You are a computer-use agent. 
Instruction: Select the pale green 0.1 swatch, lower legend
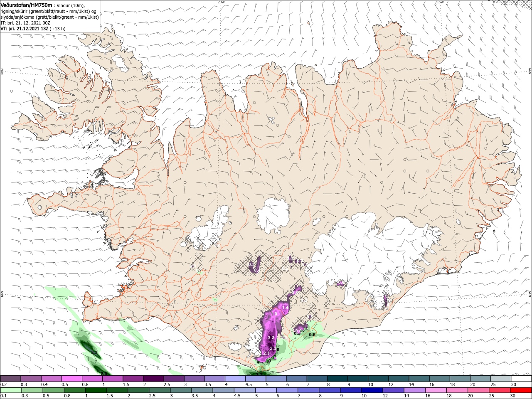[x=10, y=390]
